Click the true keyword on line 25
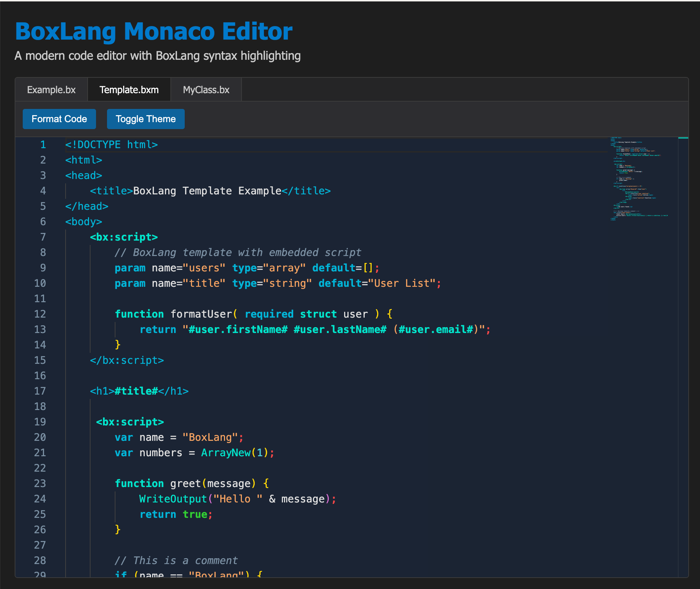This screenshot has width=700, height=589. [195, 515]
